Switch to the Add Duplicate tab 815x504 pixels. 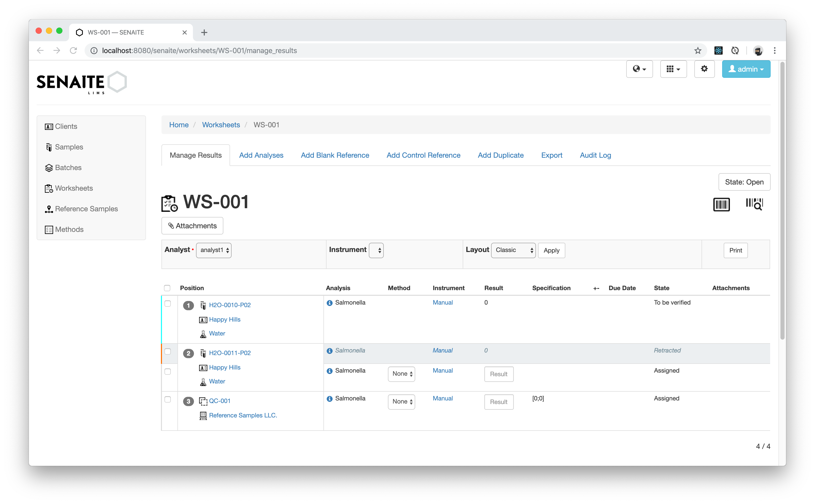(500, 155)
